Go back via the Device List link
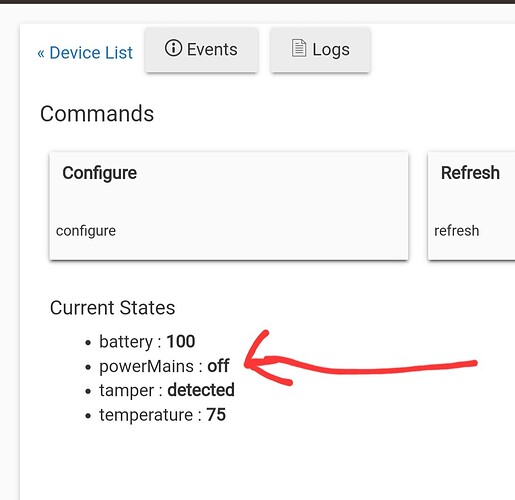This screenshot has height=500, width=515. (x=85, y=53)
